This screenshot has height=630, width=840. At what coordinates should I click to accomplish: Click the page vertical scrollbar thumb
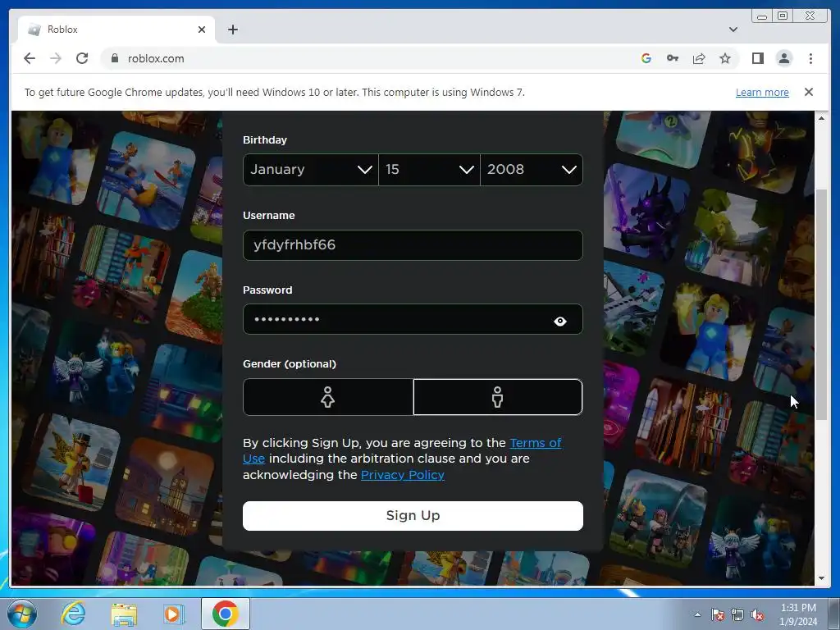click(x=821, y=304)
